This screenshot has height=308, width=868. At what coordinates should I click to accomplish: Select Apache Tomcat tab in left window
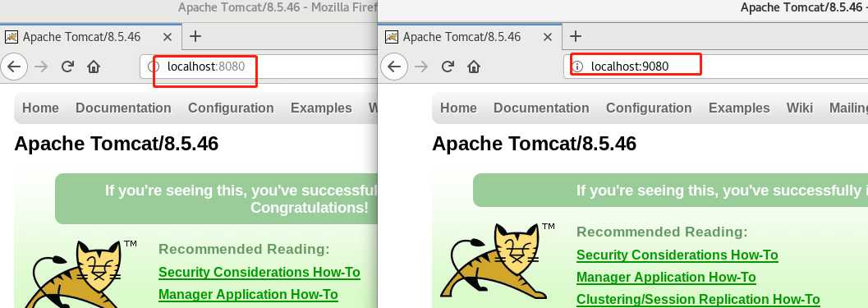coord(90,37)
